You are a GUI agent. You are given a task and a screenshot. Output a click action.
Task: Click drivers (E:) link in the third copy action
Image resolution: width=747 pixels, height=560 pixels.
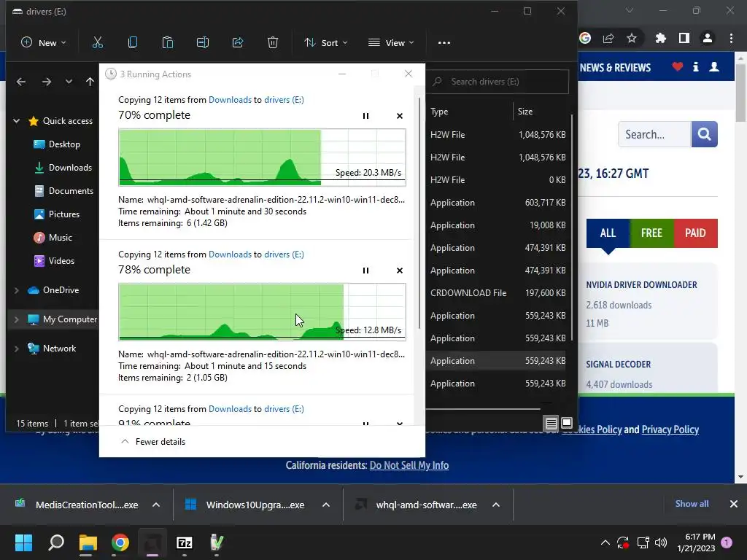click(284, 409)
